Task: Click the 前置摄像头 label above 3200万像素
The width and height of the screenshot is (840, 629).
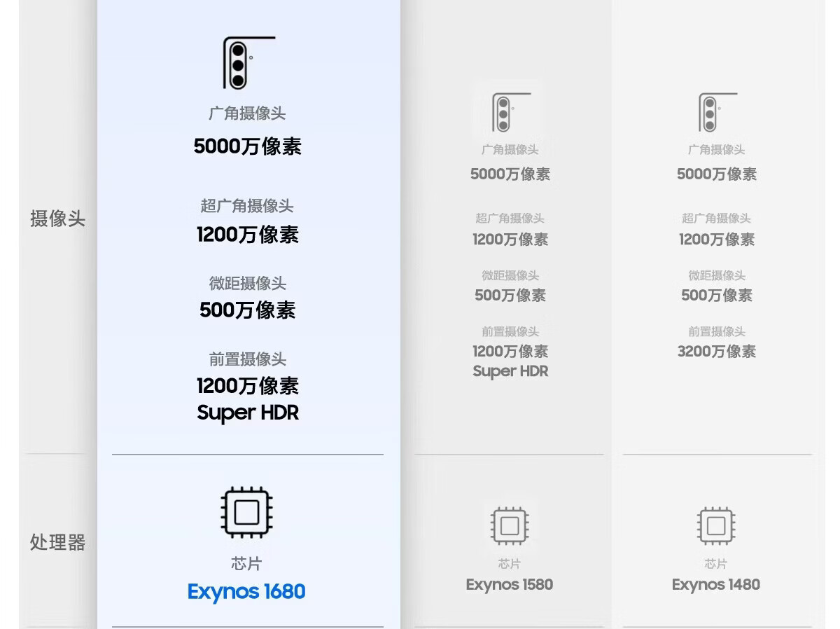Action: (717, 331)
